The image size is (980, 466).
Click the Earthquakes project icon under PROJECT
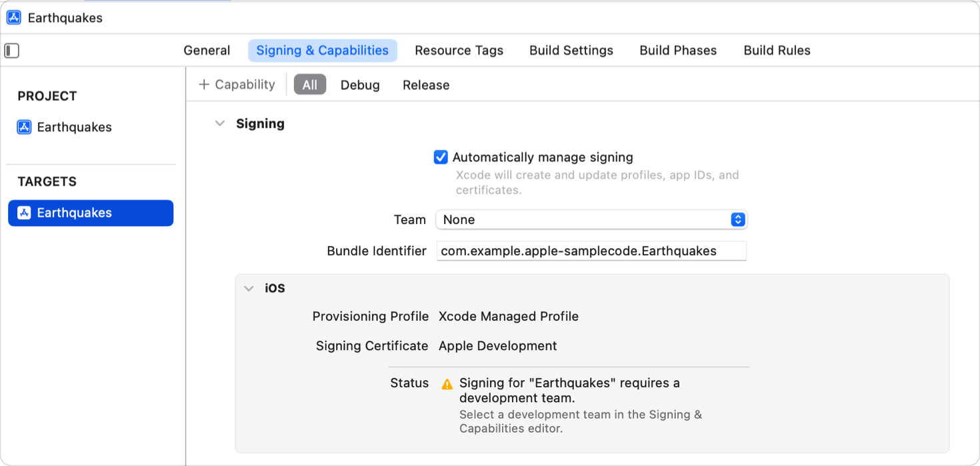25,127
